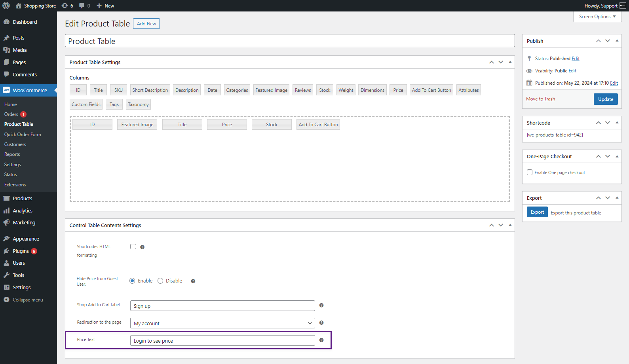This screenshot has height=364, width=629.
Task: Click the Comments icon in sidebar
Action: (6, 74)
